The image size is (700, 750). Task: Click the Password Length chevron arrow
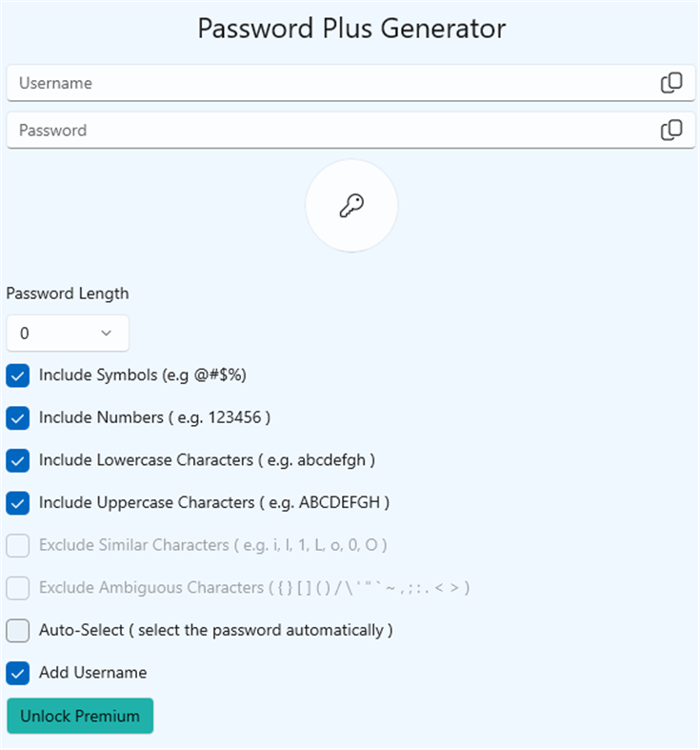(x=107, y=333)
